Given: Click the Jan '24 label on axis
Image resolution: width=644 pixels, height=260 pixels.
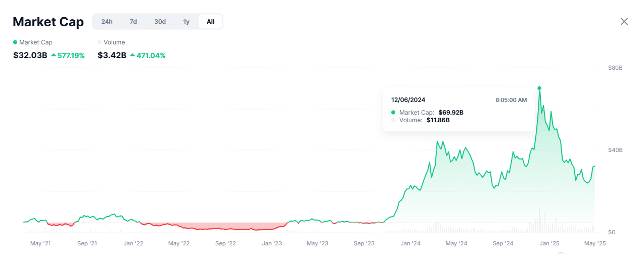Looking at the screenshot, I should pos(410,243).
